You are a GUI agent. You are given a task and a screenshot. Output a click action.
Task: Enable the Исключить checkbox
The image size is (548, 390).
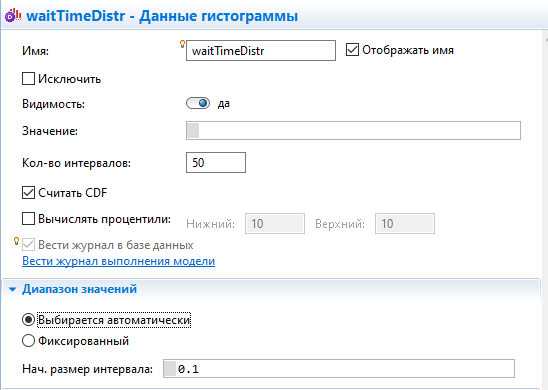click(28, 79)
